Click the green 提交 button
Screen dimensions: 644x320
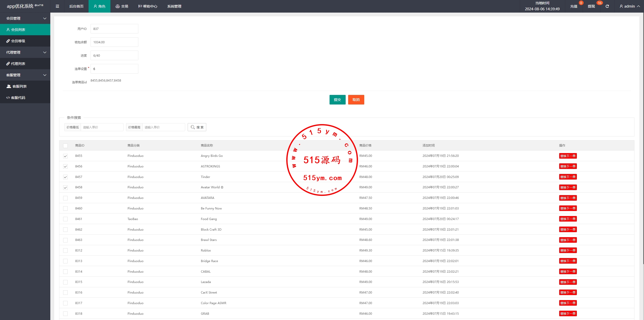coord(337,100)
